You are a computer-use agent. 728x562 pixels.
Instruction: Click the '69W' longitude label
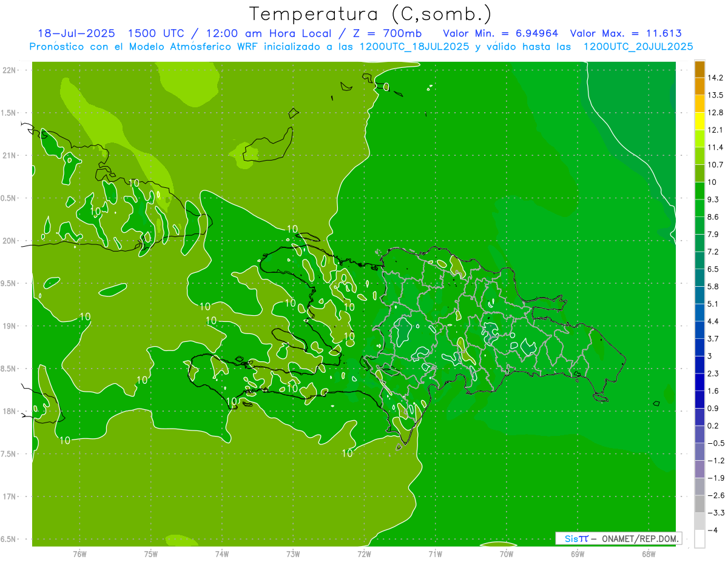(578, 554)
